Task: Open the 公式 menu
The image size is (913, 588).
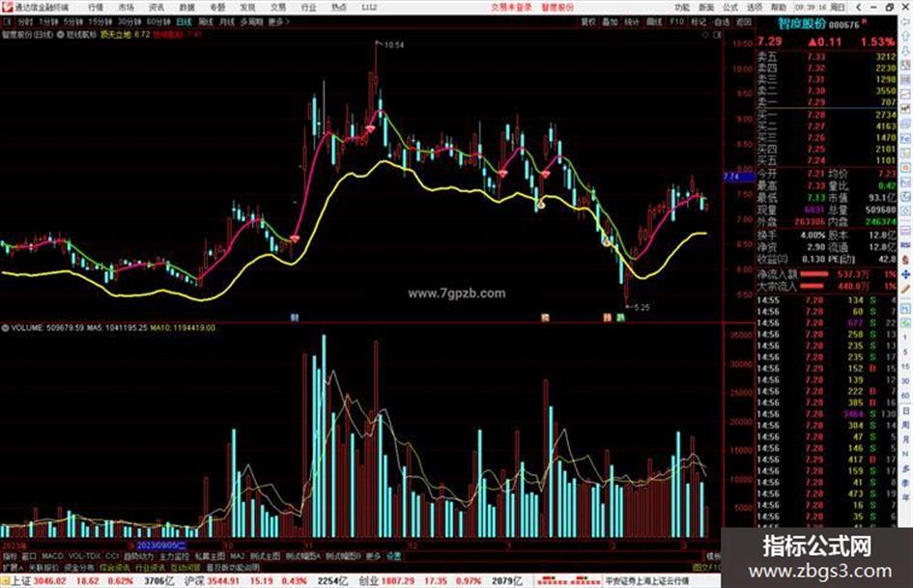Action: pyautogui.click(x=730, y=8)
